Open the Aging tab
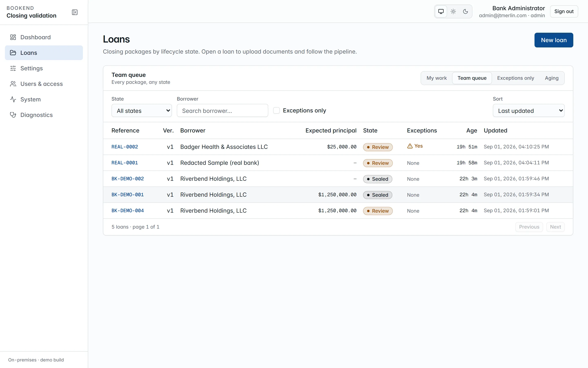588x368 pixels. 551,78
